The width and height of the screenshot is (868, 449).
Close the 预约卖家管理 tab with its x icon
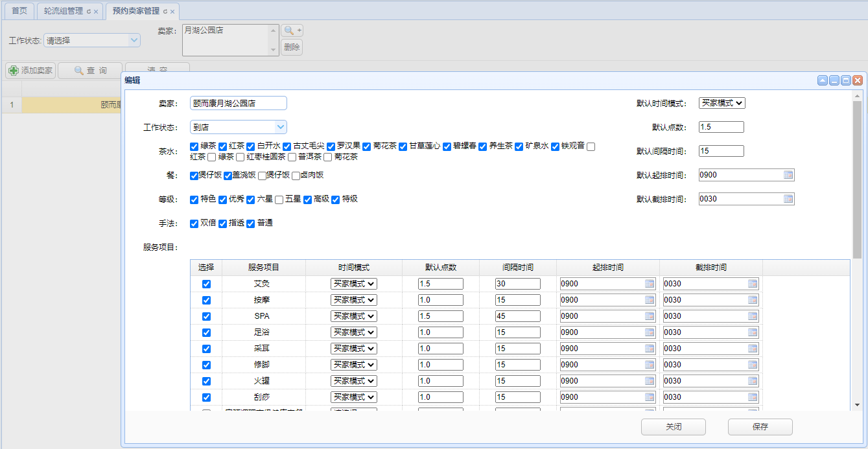tap(172, 12)
